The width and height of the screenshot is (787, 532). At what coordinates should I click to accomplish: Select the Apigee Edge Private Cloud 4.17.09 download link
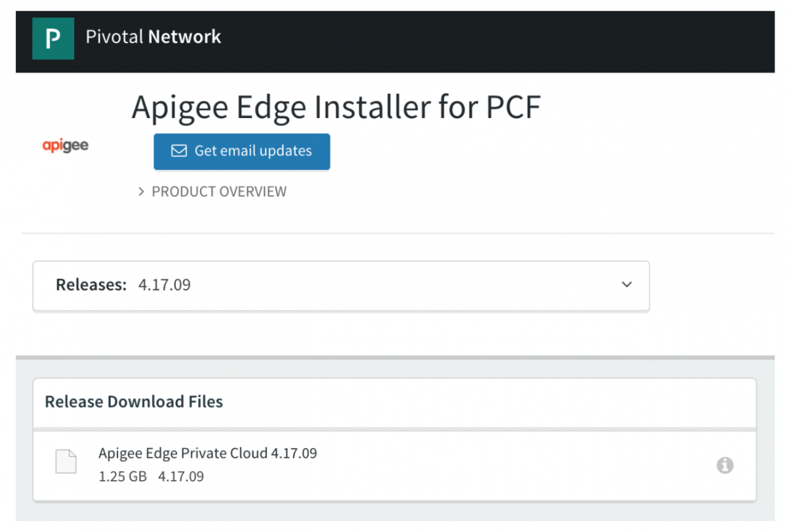pos(207,453)
